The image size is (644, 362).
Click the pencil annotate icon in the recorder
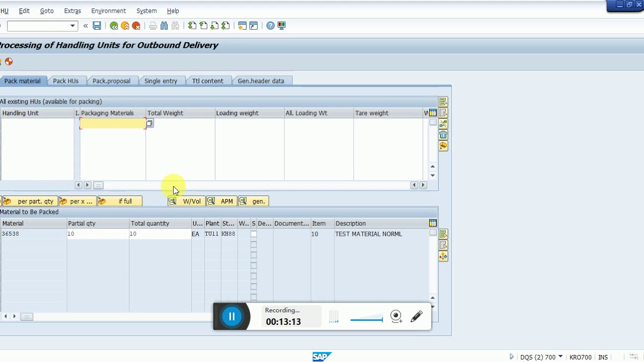pos(417,316)
